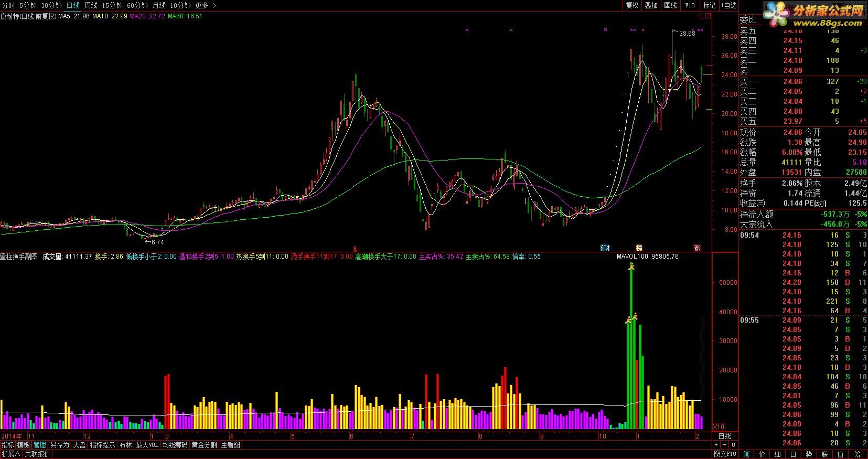Select the 值 value tab
Viewport: 868px width, 459px height.
pos(841,454)
